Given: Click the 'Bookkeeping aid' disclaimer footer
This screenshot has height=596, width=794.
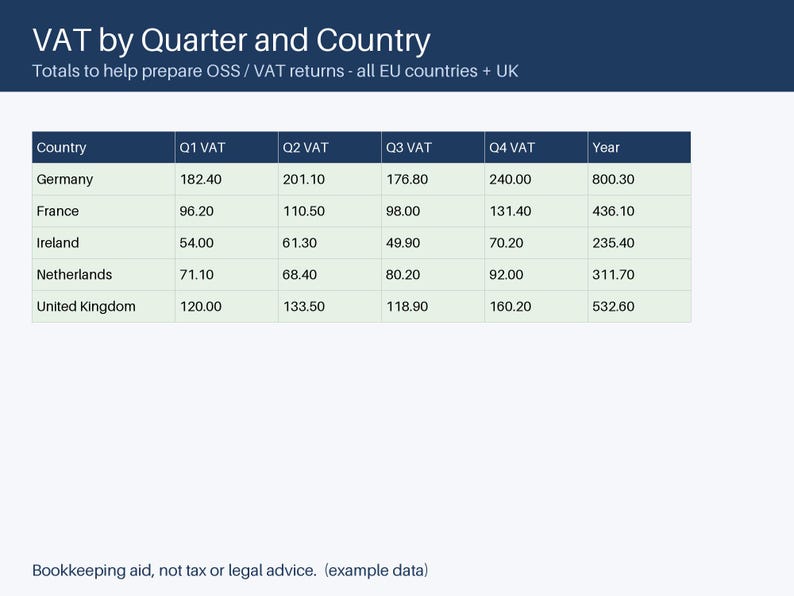Looking at the screenshot, I should 230,571.
